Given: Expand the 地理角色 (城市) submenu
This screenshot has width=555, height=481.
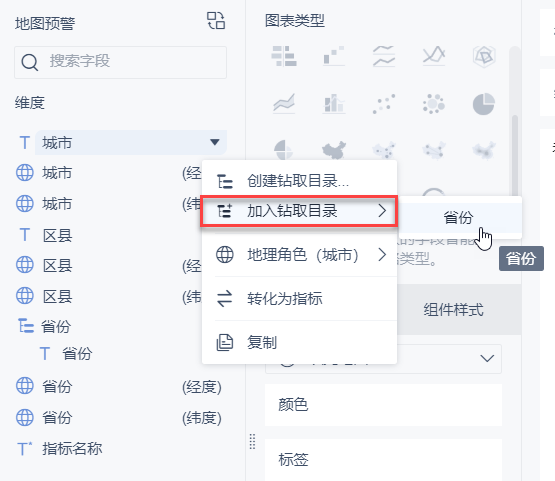Looking at the screenshot, I should click(x=299, y=255).
